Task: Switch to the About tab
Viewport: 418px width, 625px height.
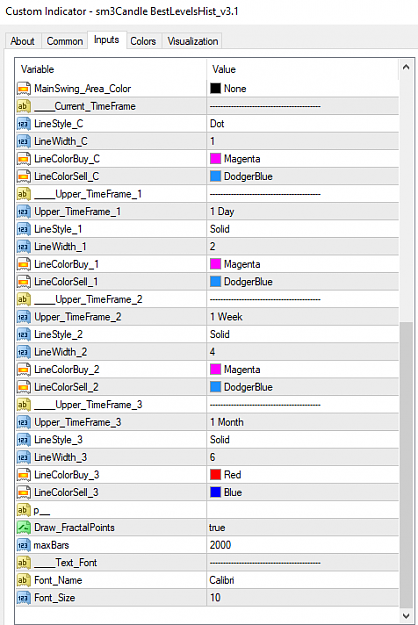Action: pos(22,41)
